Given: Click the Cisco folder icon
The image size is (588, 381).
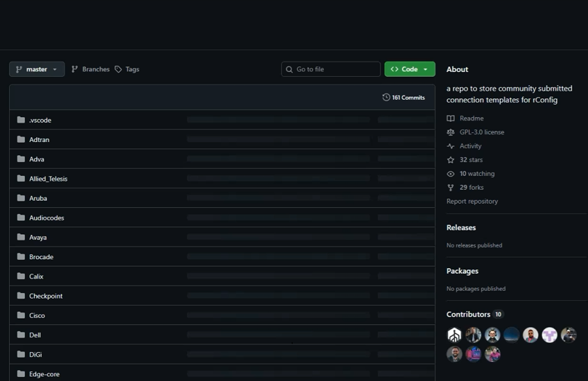Looking at the screenshot, I should tap(21, 315).
